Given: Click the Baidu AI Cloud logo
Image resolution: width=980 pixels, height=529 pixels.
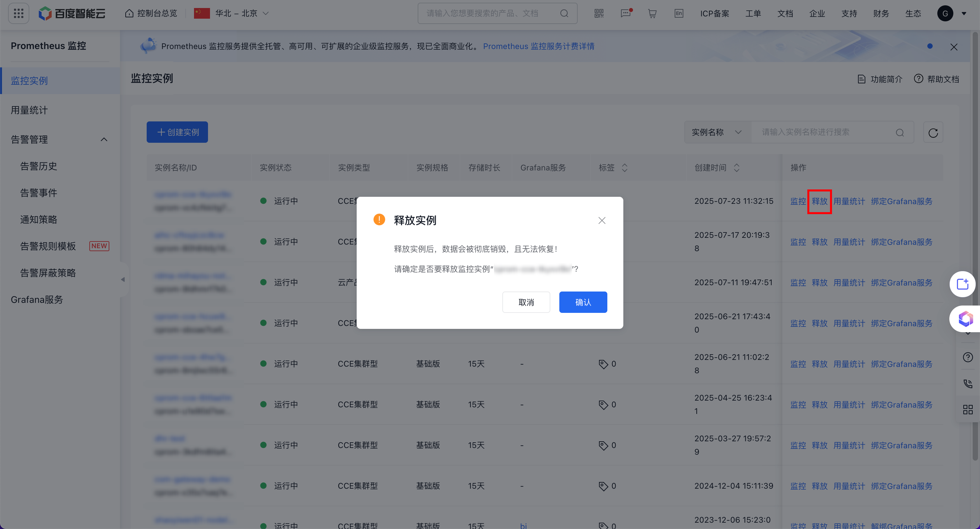Looking at the screenshot, I should click(72, 13).
